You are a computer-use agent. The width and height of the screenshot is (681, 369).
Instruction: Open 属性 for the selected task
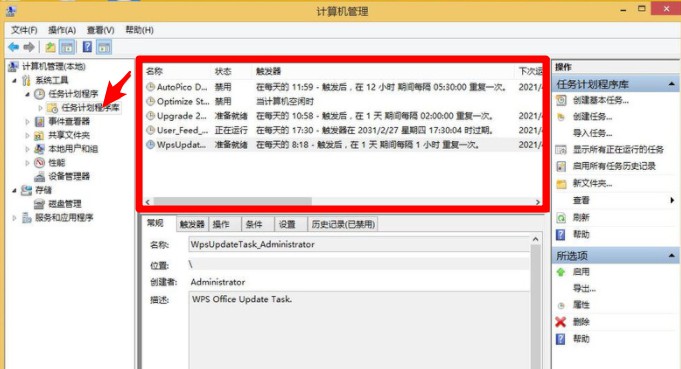pos(581,305)
